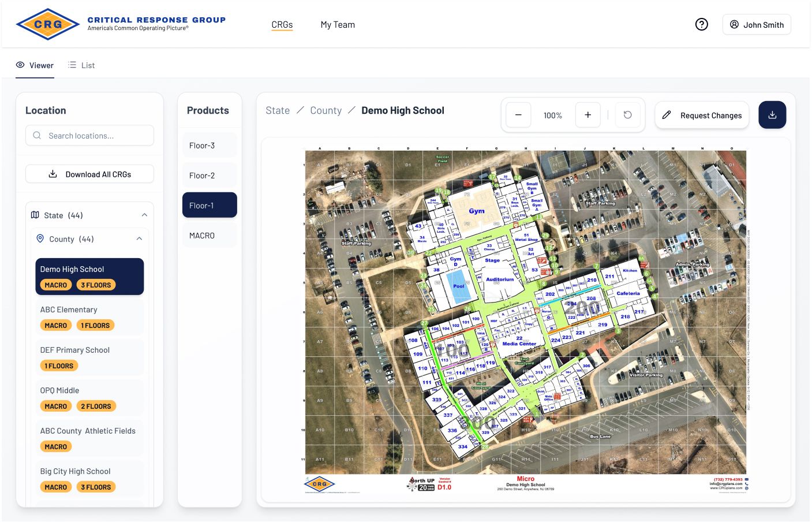The height and width of the screenshot is (522, 812).
Task: Click into the Search locations field
Action: coord(89,136)
